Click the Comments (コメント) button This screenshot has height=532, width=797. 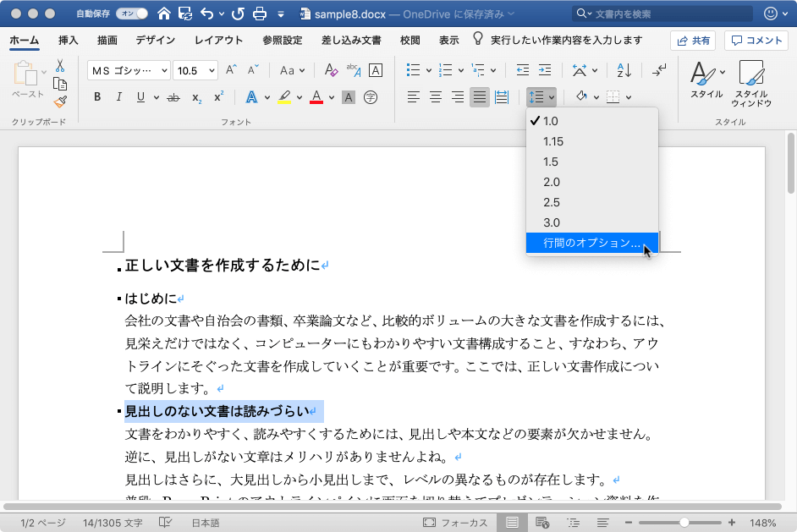point(756,41)
